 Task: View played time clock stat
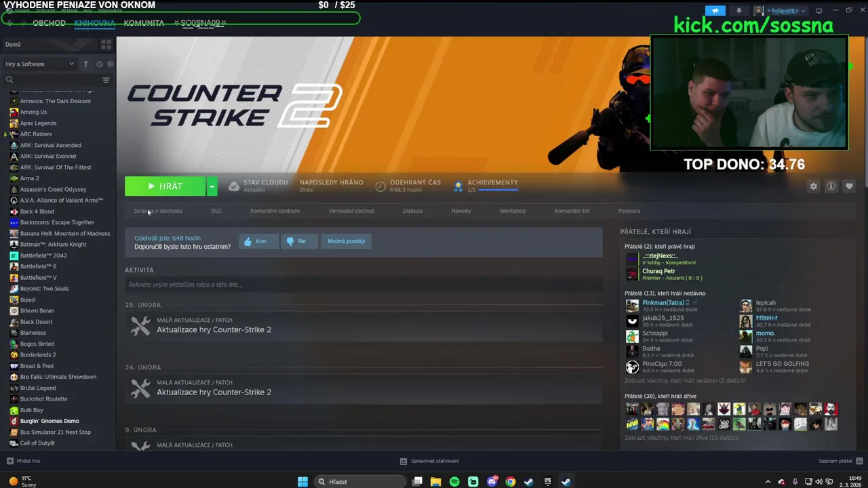(380, 186)
